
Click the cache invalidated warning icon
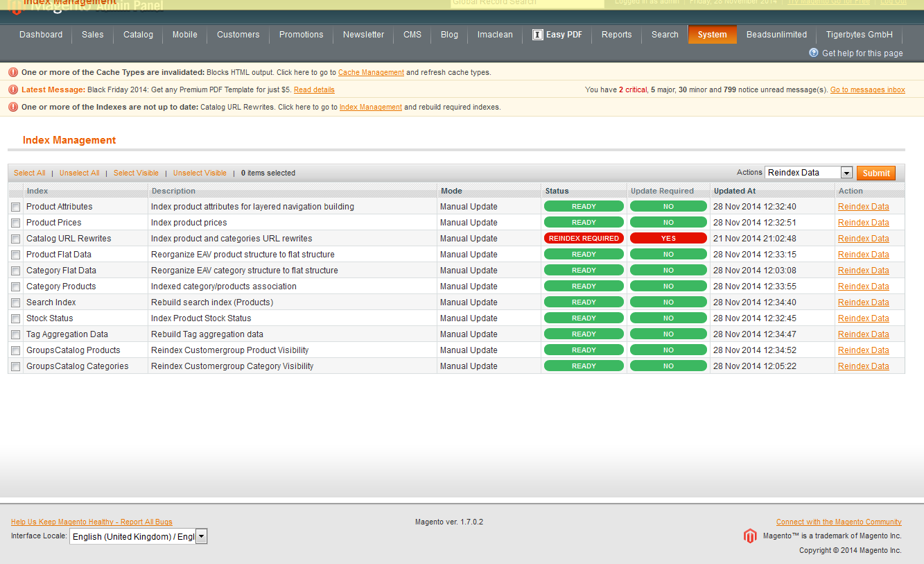[x=13, y=72]
